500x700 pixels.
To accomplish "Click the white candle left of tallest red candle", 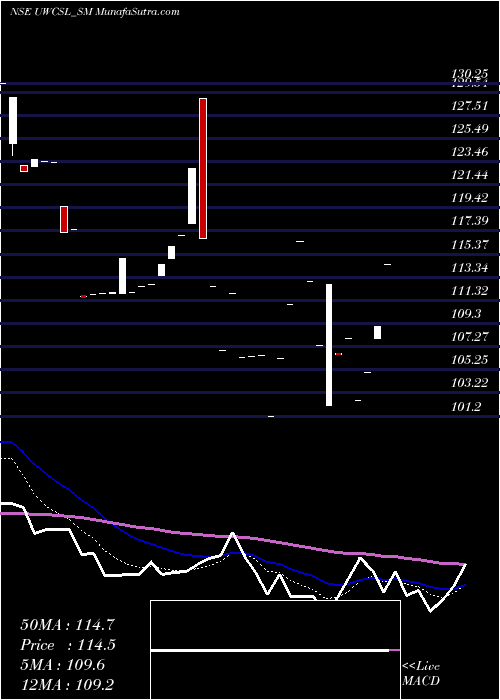I will click(192, 196).
